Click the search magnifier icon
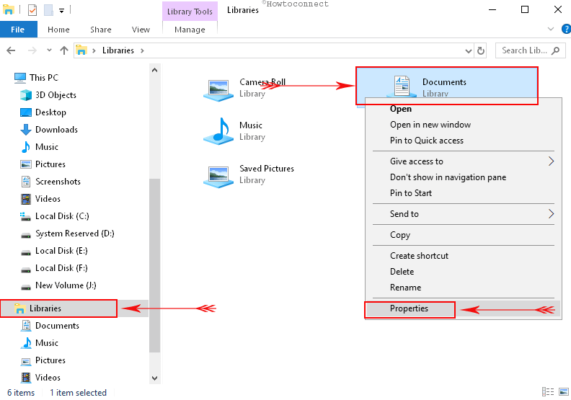The height and width of the screenshot is (400, 571). 556,50
